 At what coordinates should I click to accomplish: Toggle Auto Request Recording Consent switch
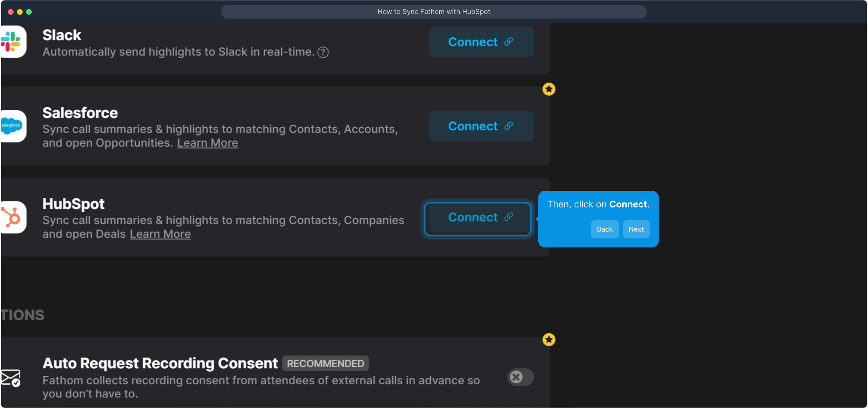coord(520,377)
